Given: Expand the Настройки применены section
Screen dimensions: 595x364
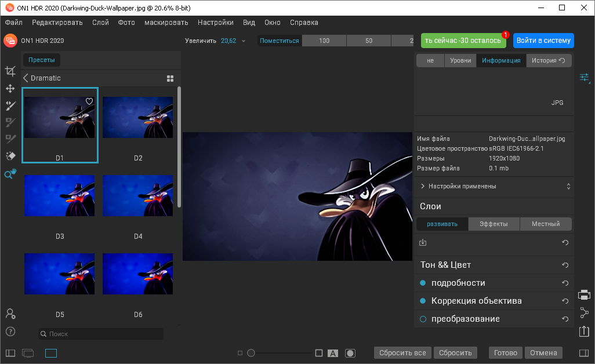Looking at the screenshot, I should (x=423, y=186).
